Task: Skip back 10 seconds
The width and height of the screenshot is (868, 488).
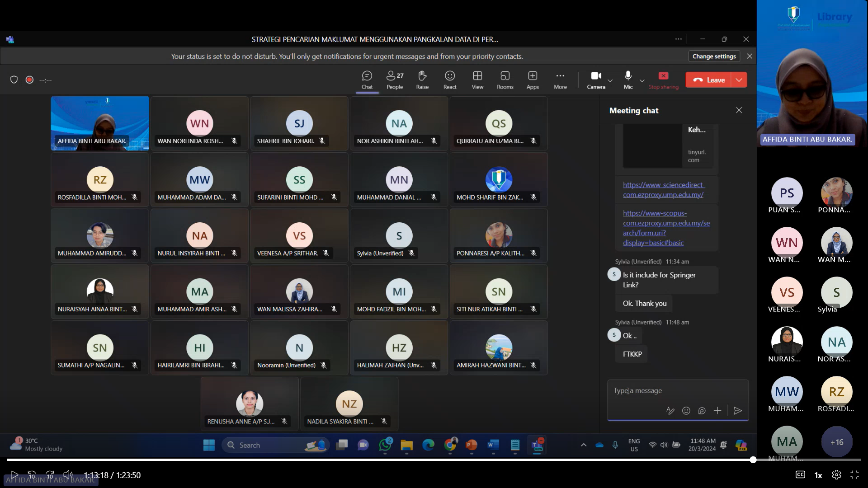Action: point(32,475)
